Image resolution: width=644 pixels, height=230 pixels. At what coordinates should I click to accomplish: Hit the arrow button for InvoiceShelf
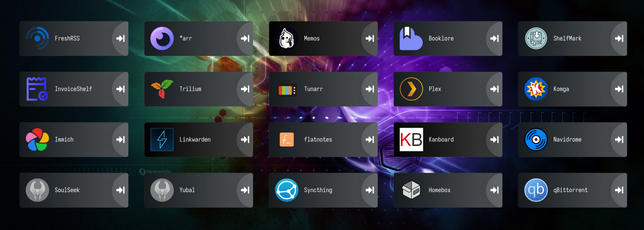click(120, 89)
